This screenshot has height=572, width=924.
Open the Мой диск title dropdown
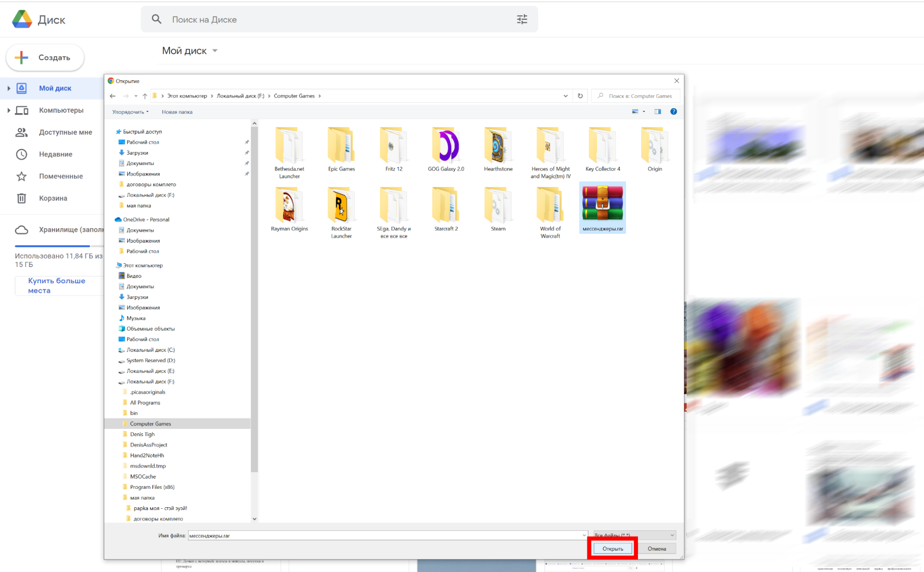coord(215,51)
